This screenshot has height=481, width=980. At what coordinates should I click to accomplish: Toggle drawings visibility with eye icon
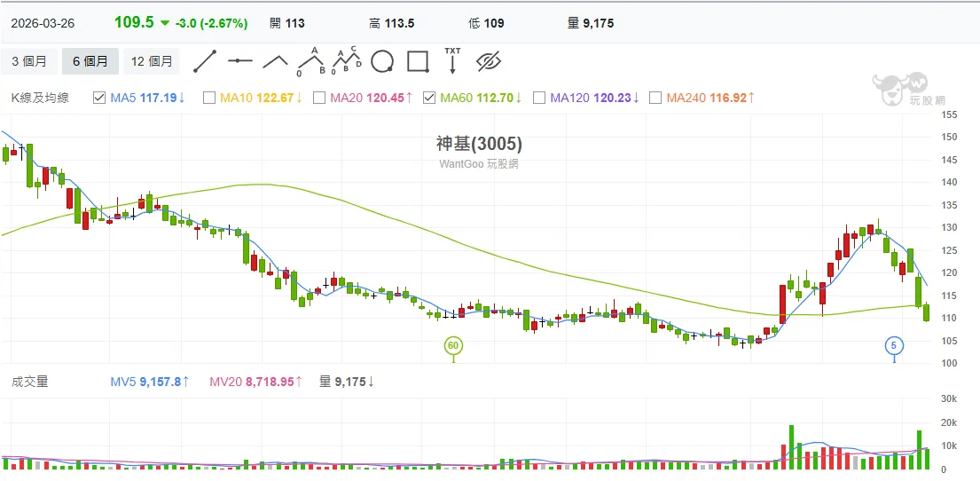click(489, 61)
